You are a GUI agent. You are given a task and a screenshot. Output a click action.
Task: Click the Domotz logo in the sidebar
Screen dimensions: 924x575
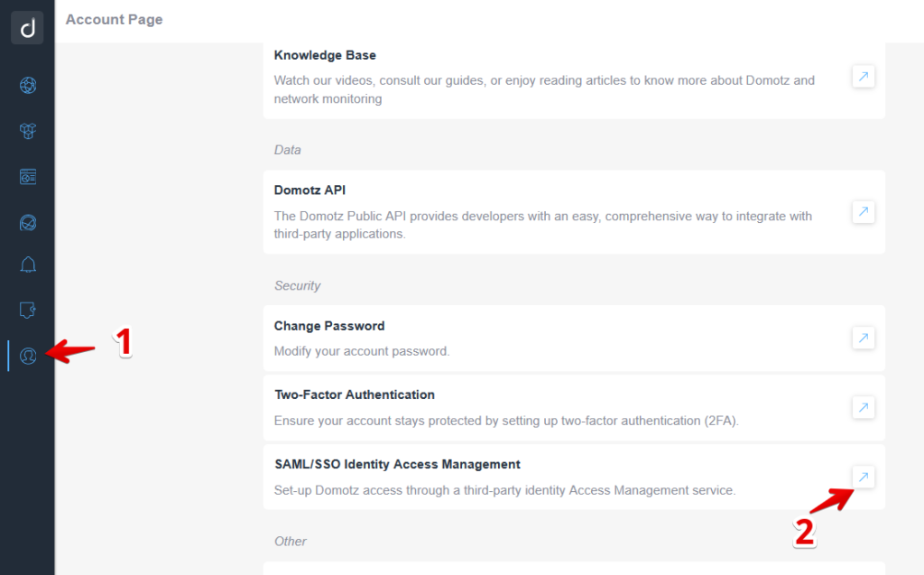coord(27,27)
